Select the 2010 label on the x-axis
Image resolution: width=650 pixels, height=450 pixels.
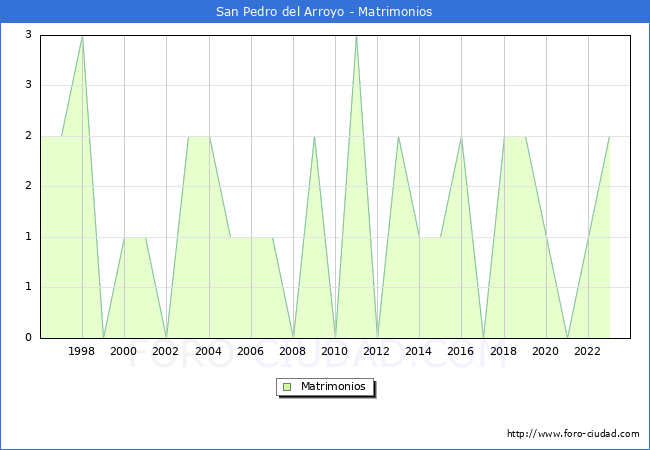click(335, 351)
